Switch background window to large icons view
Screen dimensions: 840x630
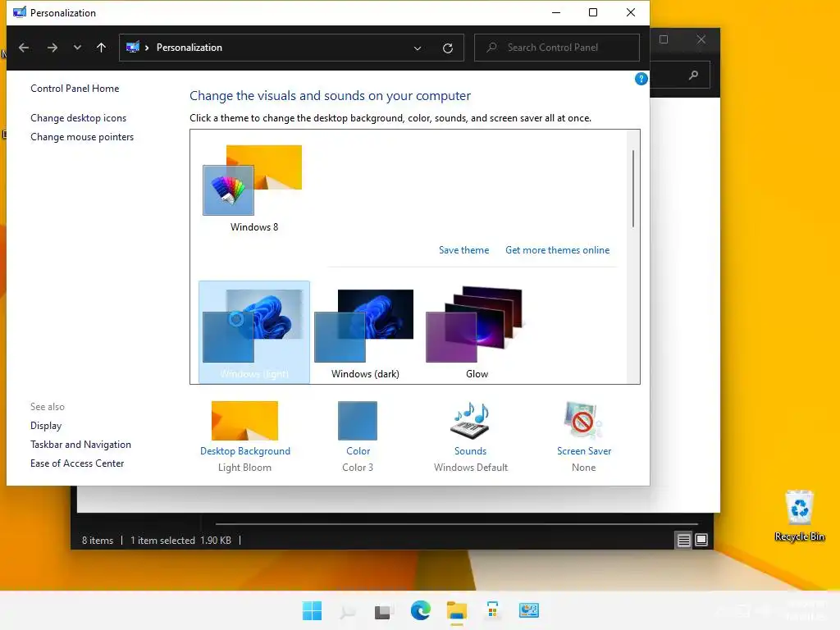pyautogui.click(x=701, y=540)
